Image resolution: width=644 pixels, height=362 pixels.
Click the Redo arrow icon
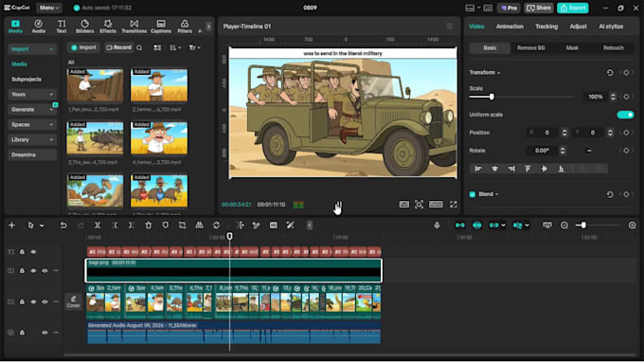80,226
